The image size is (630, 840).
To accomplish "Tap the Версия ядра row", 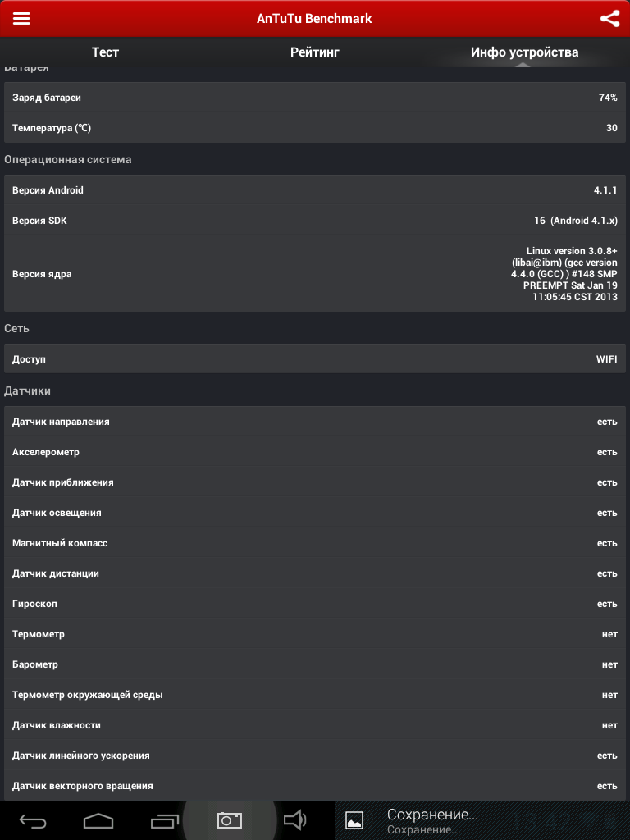I will [x=315, y=274].
